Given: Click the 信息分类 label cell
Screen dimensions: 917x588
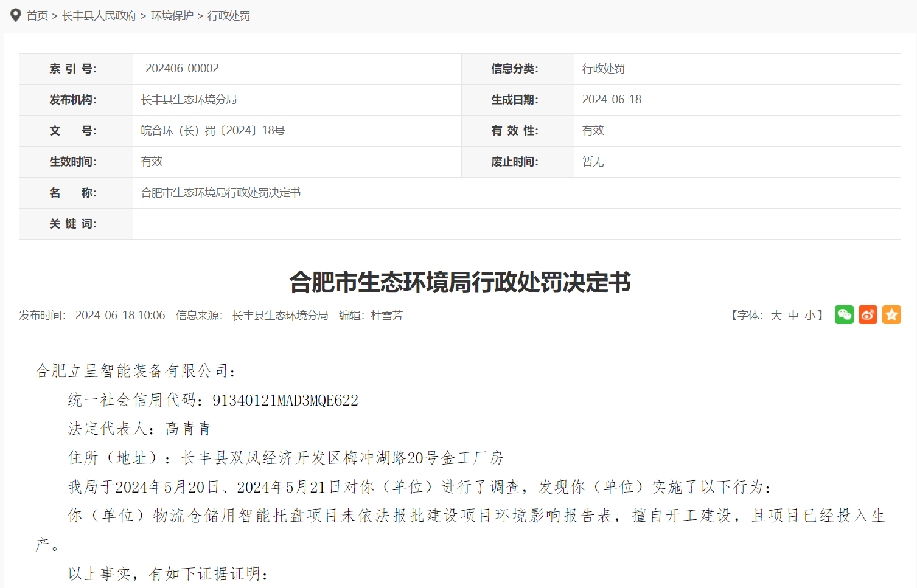Looking at the screenshot, I should (518, 69).
